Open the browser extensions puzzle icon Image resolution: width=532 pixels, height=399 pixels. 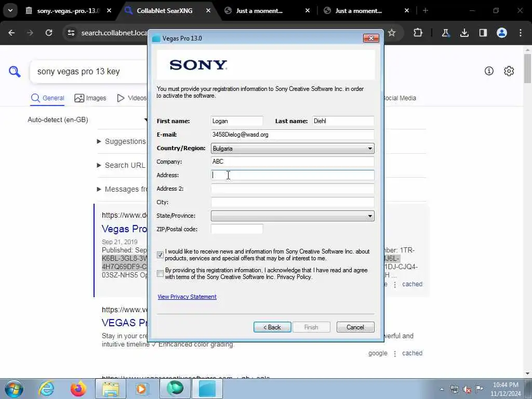point(418,33)
